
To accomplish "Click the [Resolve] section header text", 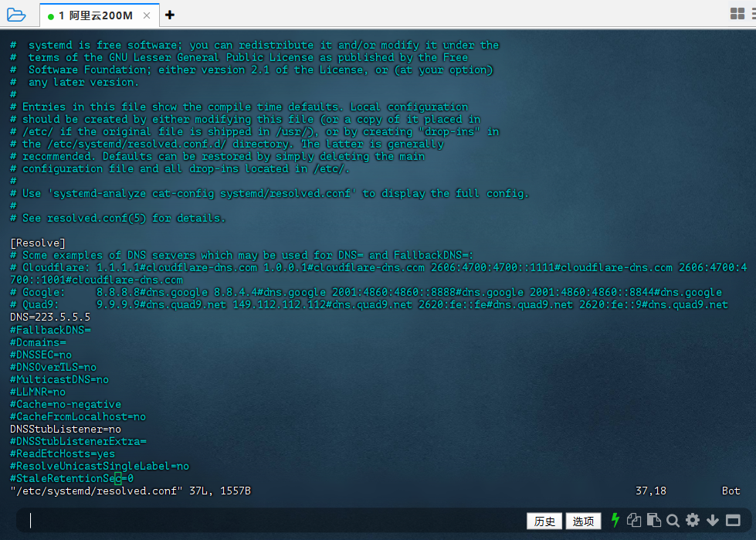I will pyautogui.click(x=38, y=243).
